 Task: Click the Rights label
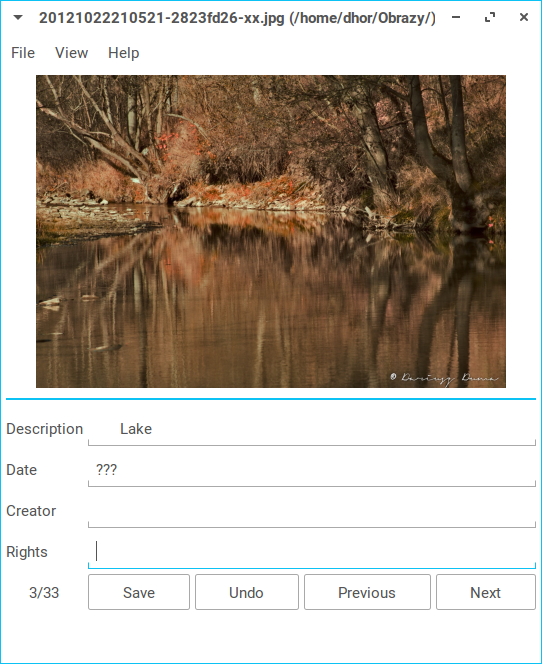27,552
